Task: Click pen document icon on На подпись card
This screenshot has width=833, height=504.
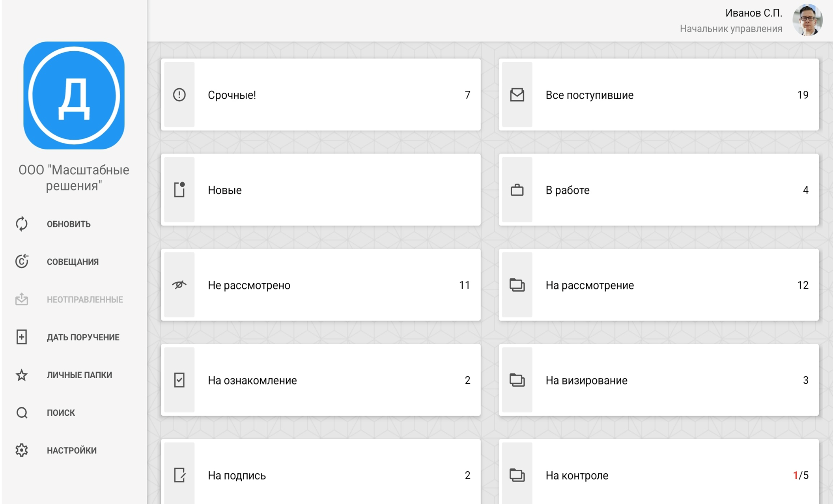Action: coord(179,475)
